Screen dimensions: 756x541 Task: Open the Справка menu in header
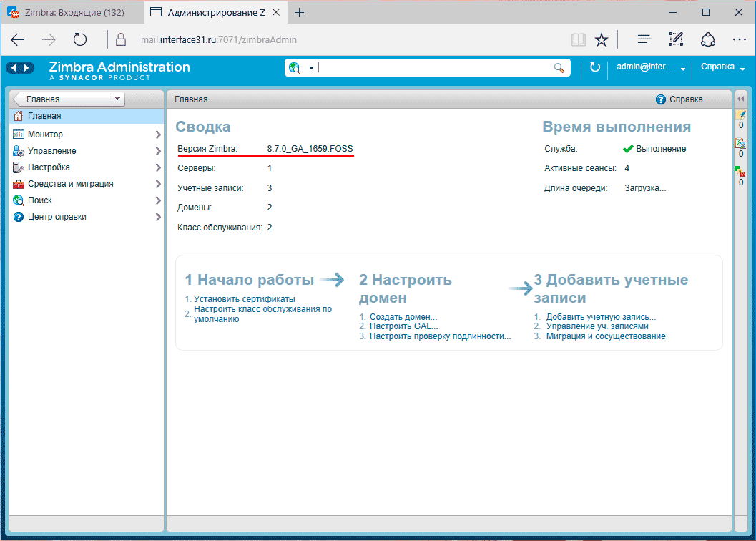click(722, 67)
